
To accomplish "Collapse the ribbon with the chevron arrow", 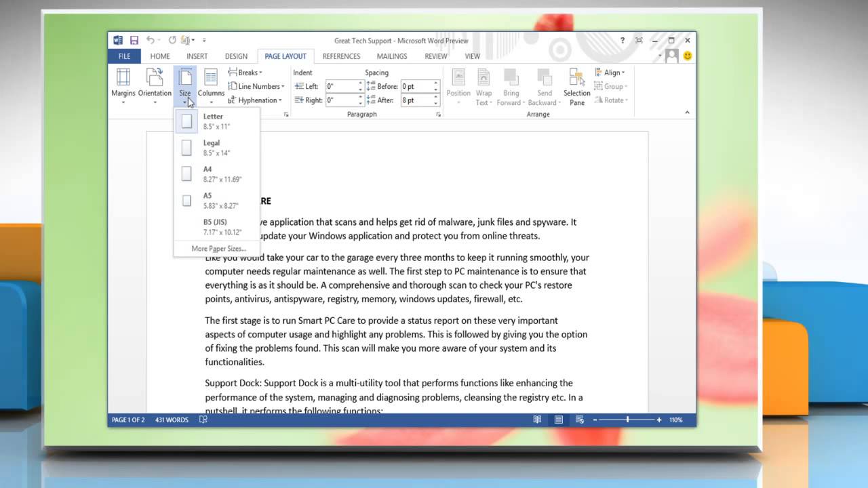I will 687,113.
